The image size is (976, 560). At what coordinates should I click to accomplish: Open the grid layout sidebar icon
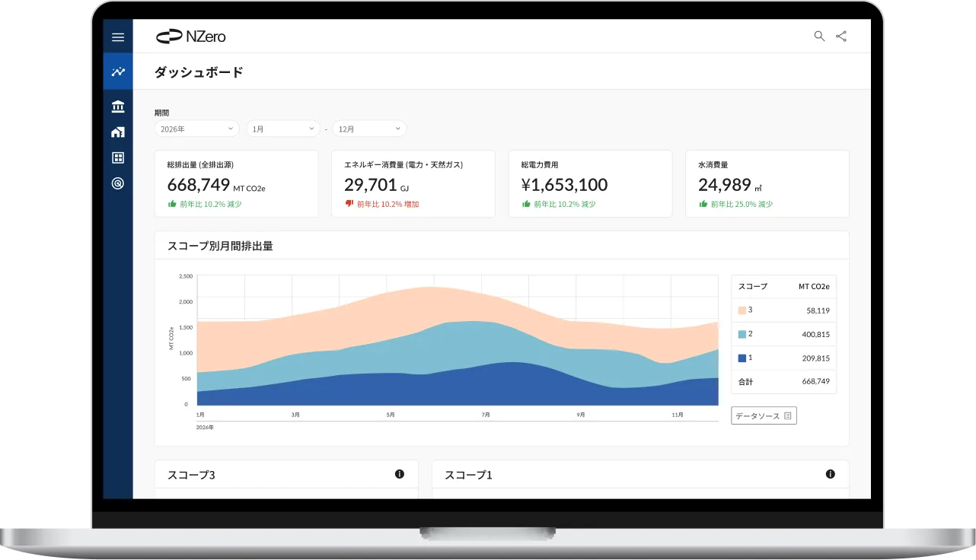coord(117,157)
